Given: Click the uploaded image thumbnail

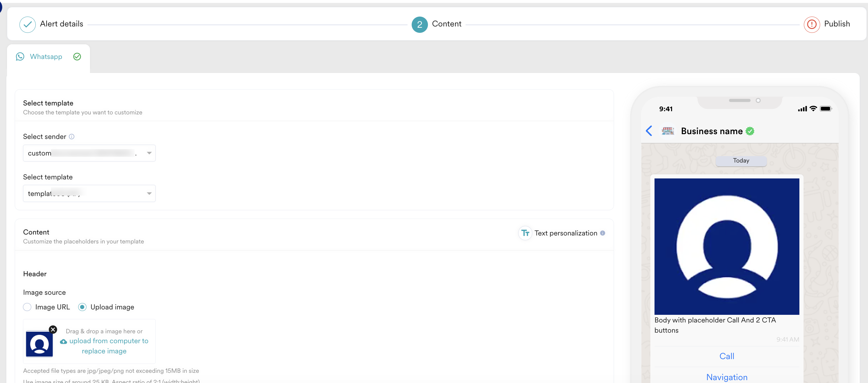Looking at the screenshot, I should [39, 344].
